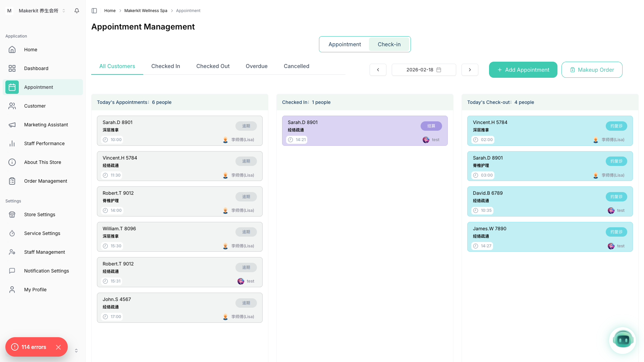Dismiss the 114 errors badge
Viewport: 644px width, 362px height.
click(x=58, y=347)
